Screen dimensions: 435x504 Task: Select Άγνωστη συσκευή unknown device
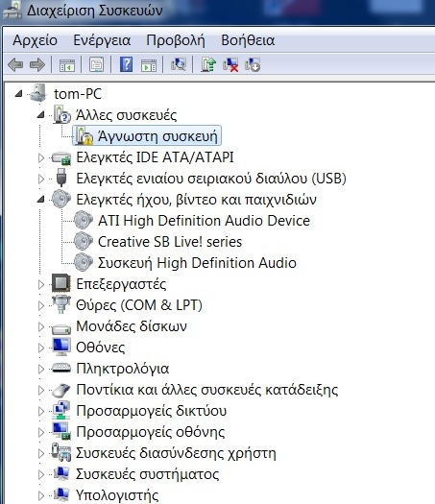click(x=157, y=136)
